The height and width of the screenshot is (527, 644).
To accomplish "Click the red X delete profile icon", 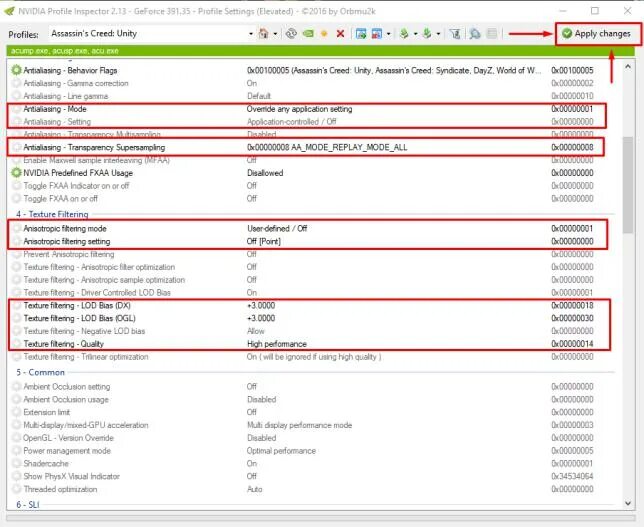I will (x=340, y=34).
